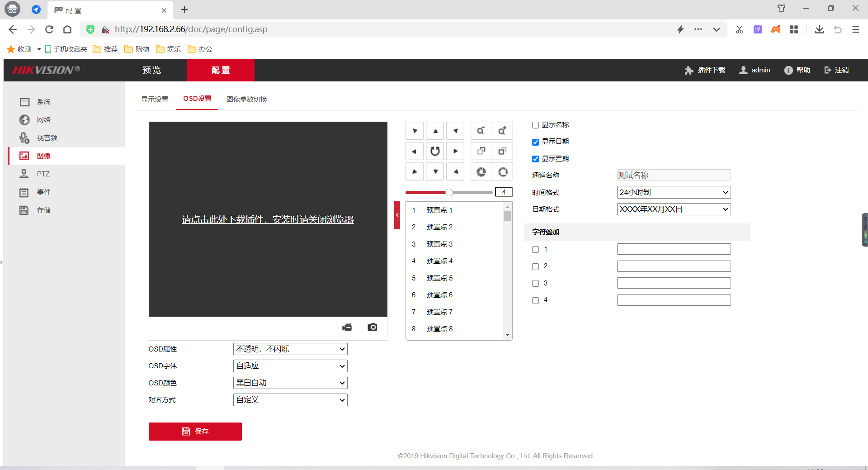Screen dimensions: 868x470
Task: Click the focus near icon
Action: 481,151
